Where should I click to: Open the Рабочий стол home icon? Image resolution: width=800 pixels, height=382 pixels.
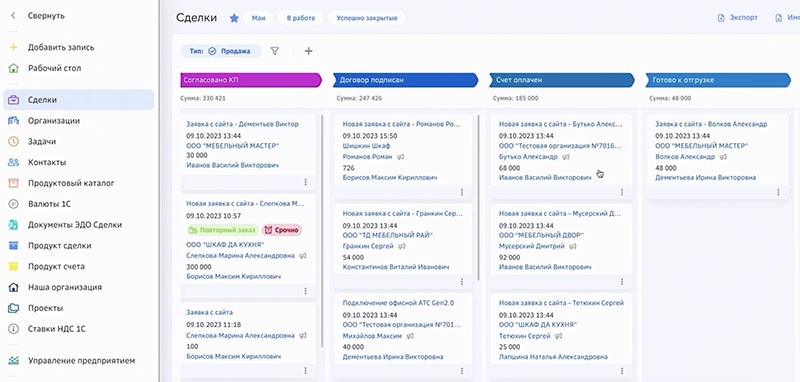pos(13,68)
